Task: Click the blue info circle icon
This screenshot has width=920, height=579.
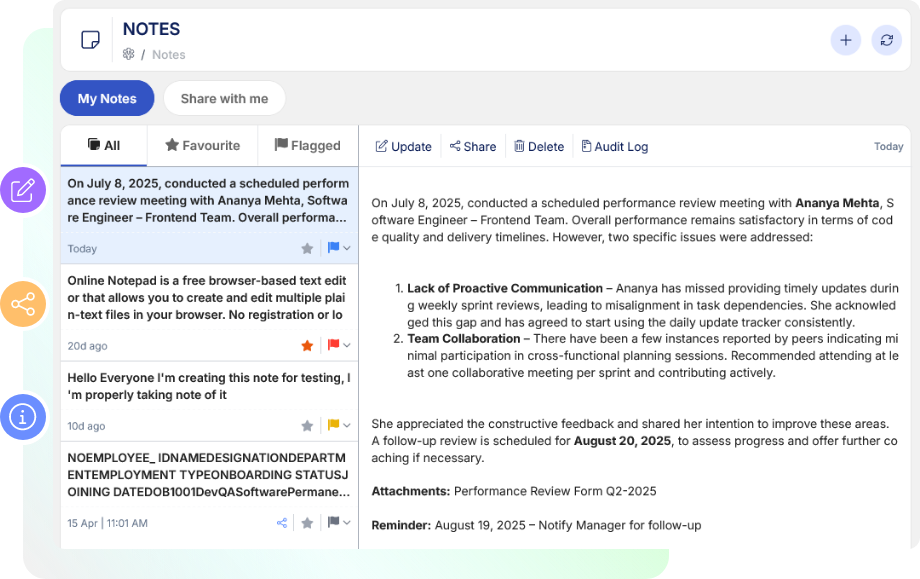Action: [x=23, y=417]
